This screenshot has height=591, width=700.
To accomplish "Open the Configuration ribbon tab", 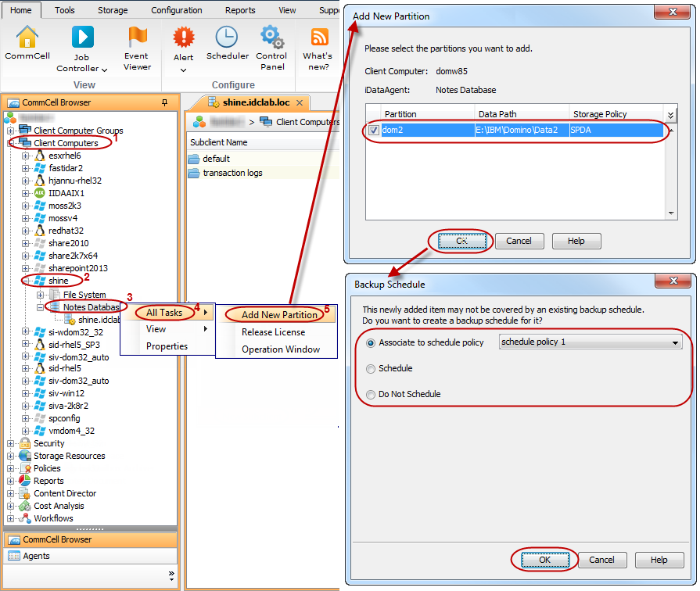I will click(x=176, y=10).
